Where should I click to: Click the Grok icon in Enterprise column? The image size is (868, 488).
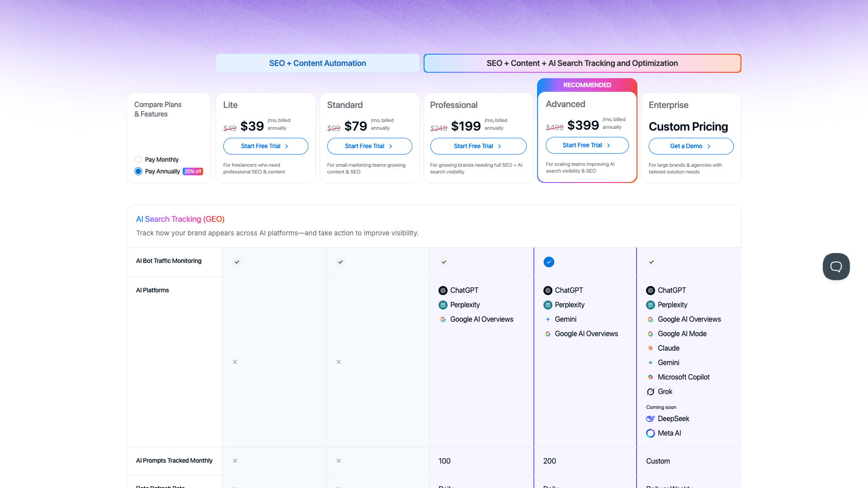pos(651,391)
